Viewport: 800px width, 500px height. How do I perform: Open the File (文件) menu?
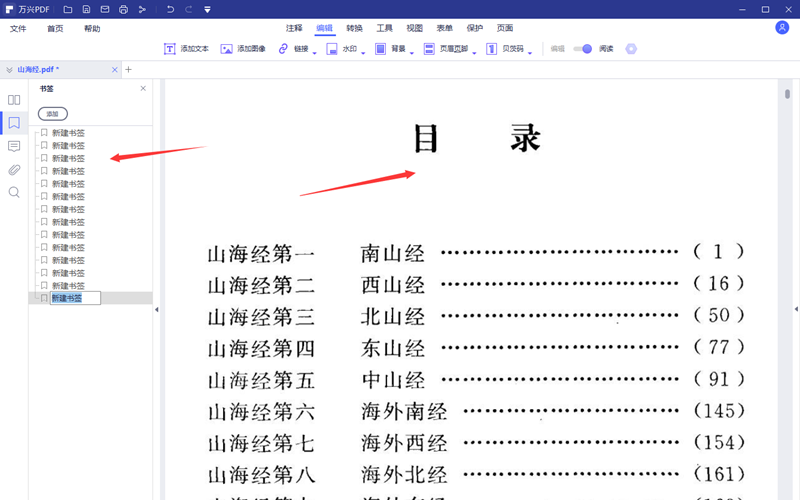pos(18,29)
